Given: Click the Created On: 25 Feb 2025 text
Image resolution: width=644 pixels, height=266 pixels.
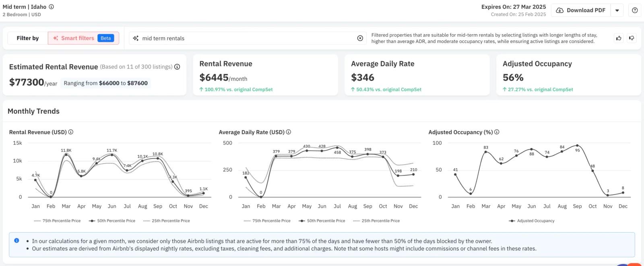Looking at the screenshot, I should pyautogui.click(x=518, y=14).
